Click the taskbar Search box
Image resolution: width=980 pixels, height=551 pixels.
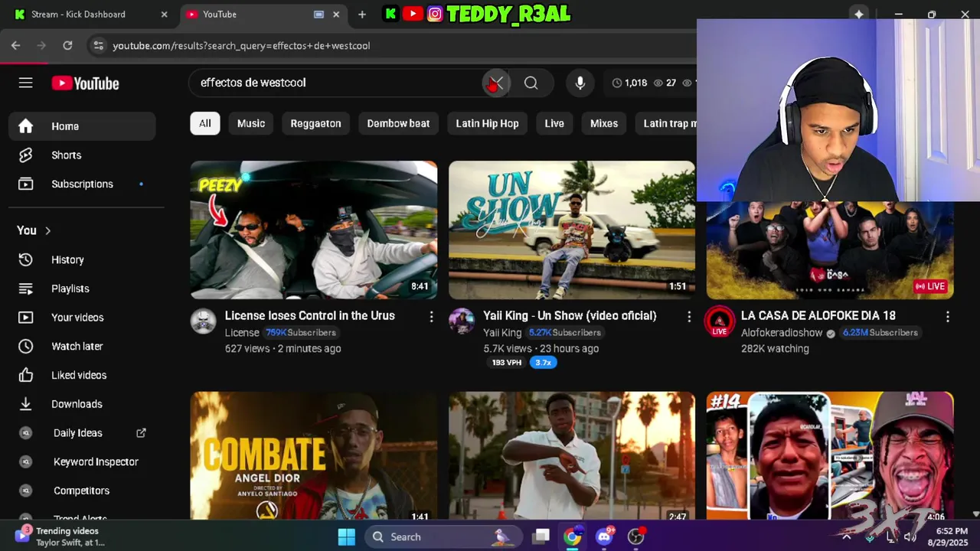tap(444, 536)
